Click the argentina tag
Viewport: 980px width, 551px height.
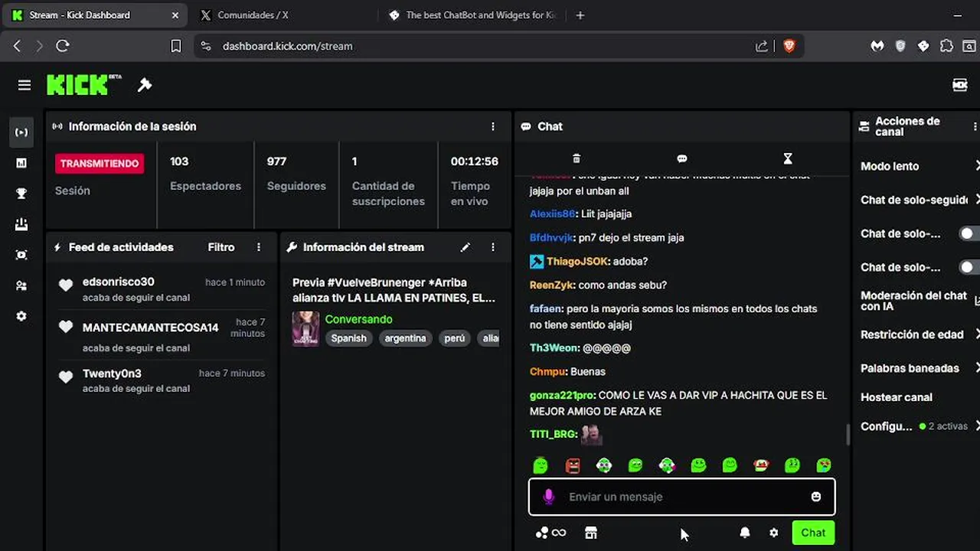point(405,338)
